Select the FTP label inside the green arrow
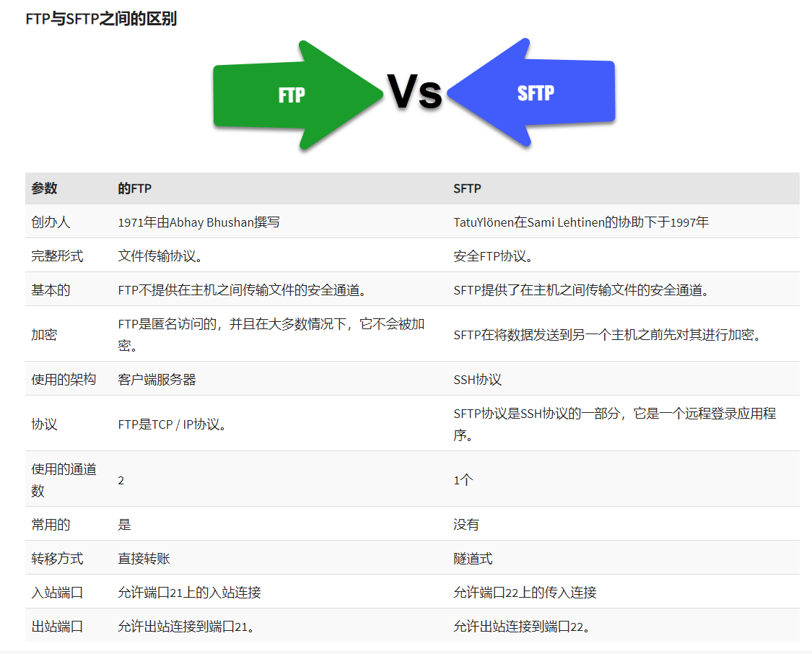This screenshot has width=812, height=654. (290, 95)
